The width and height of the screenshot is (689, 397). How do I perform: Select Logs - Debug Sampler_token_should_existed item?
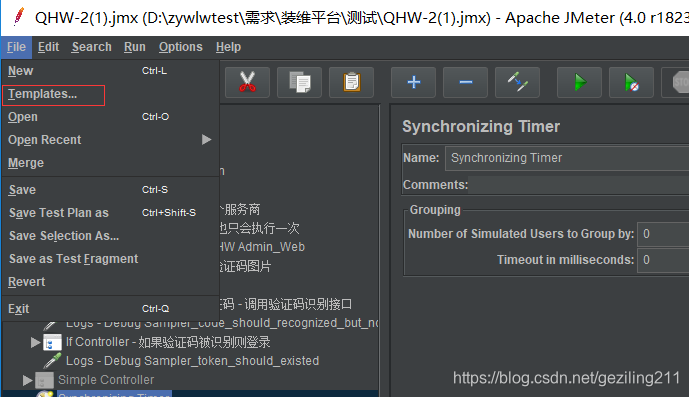[192, 361]
